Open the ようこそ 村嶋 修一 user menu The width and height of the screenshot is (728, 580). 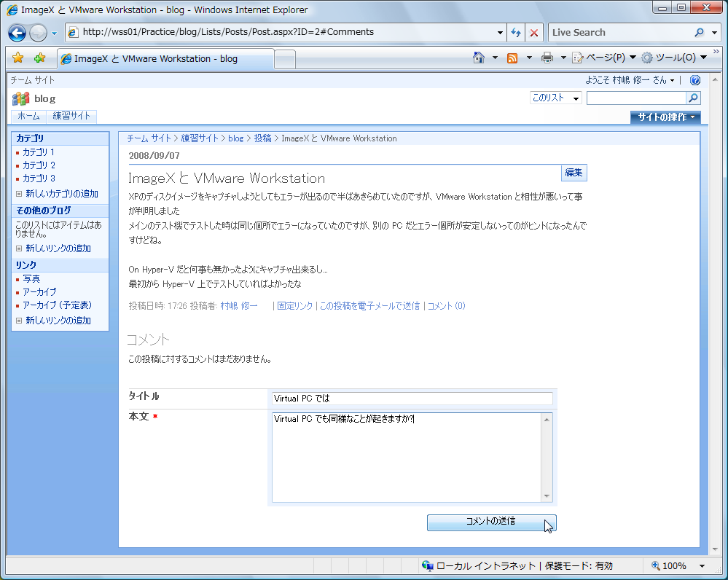[630, 80]
